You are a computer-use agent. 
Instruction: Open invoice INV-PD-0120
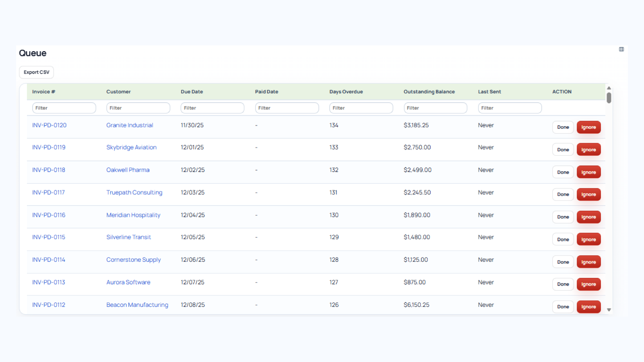pos(49,125)
